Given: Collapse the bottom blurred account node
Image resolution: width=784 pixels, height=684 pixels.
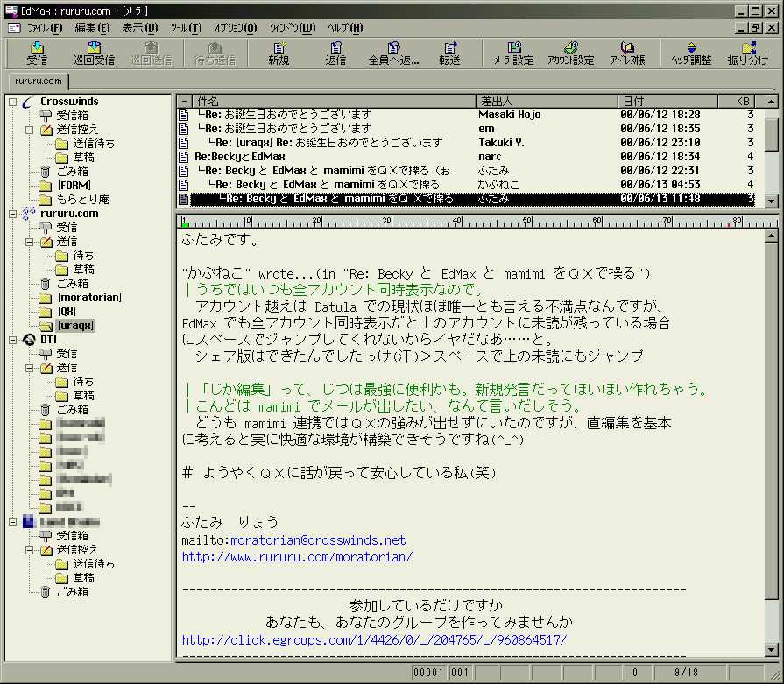Looking at the screenshot, I should [x=13, y=522].
